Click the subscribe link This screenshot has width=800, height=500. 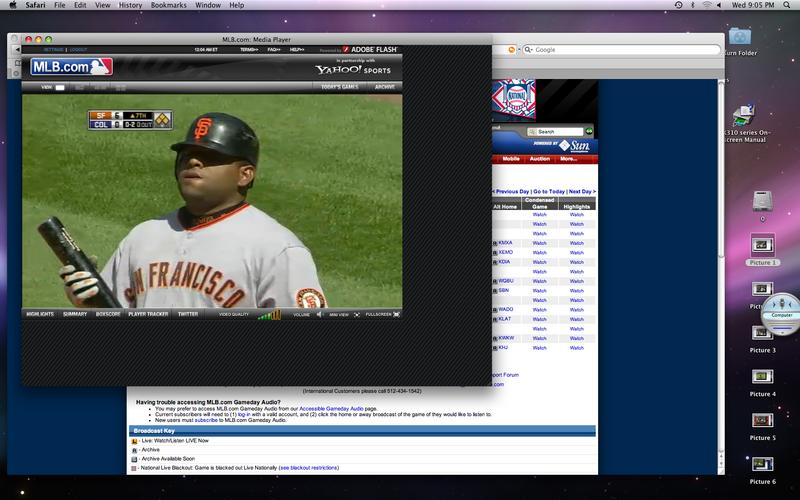click(x=206, y=420)
